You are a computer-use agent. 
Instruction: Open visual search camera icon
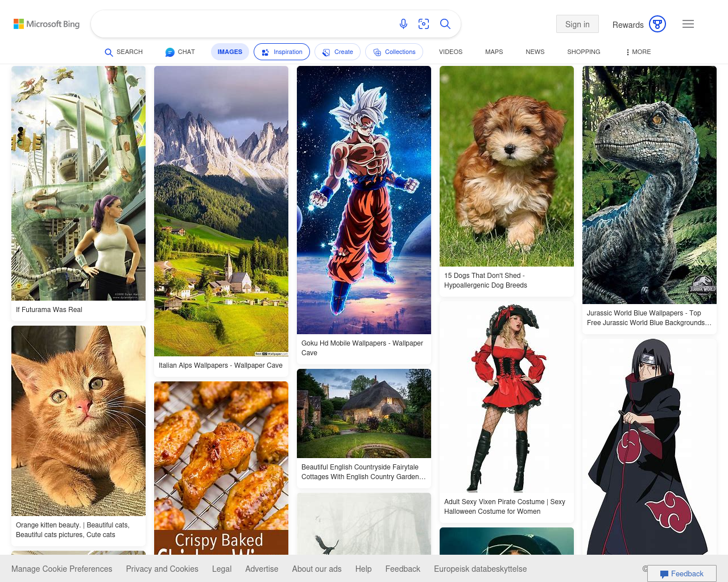(x=424, y=24)
